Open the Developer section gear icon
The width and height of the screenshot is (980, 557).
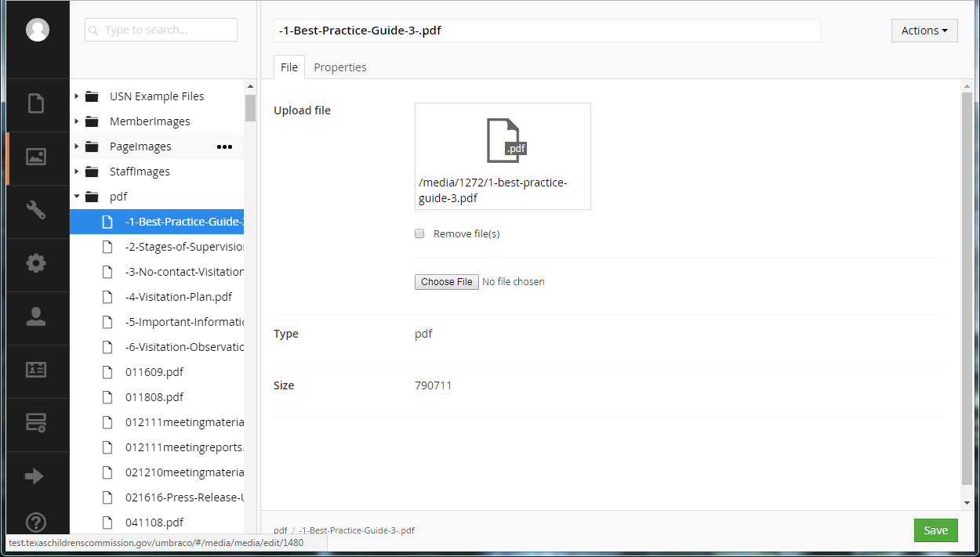[36, 263]
